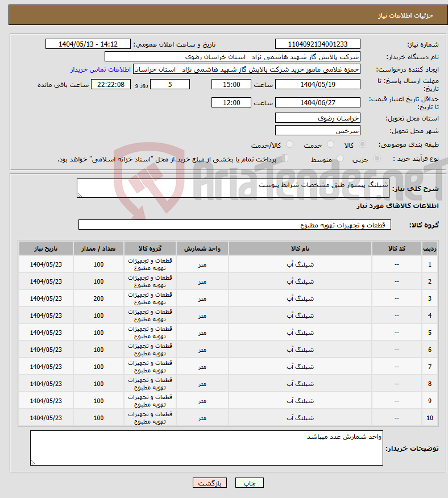This screenshot has width=448, height=498.
Task: Click the تاریخ نیاز column header
Action: pyautogui.click(x=46, y=248)
